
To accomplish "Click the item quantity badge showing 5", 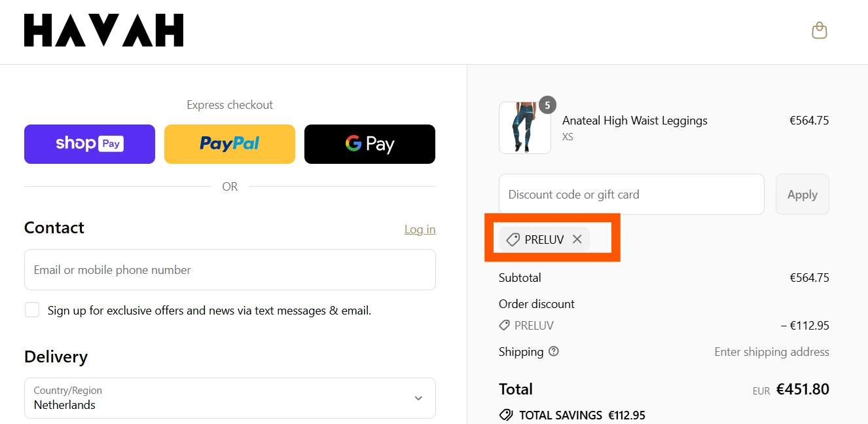I will pos(547,105).
